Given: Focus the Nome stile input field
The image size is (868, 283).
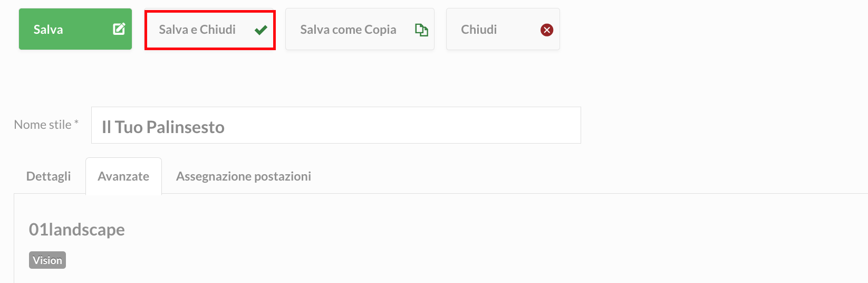Looking at the screenshot, I should (x=336, y=125).
